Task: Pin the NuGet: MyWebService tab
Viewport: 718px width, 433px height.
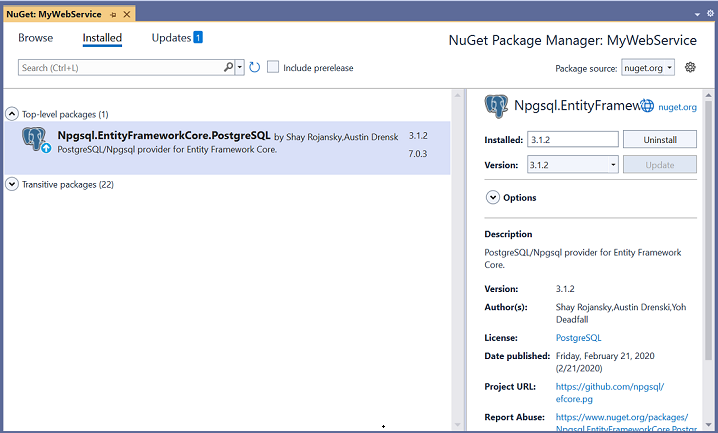Action: click(x=113, y=15)
